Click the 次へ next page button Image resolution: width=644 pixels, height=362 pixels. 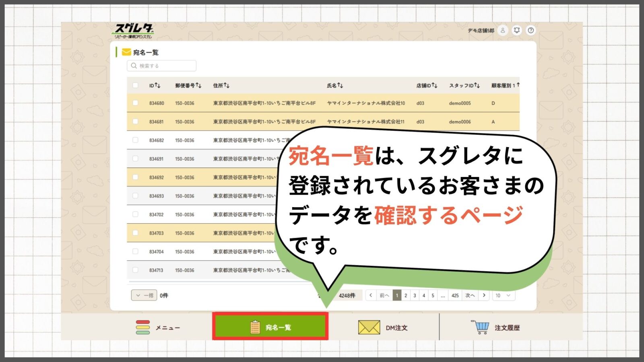click(x=470, y=295)
